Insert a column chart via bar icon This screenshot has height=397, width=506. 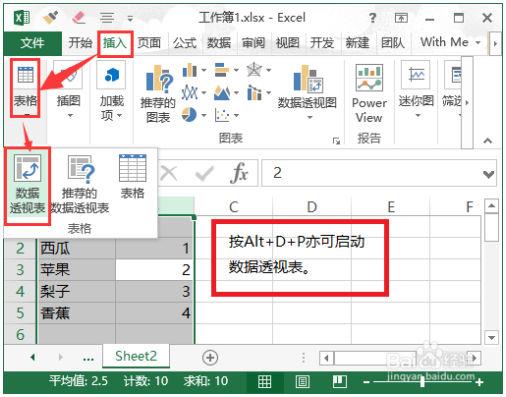190,70
